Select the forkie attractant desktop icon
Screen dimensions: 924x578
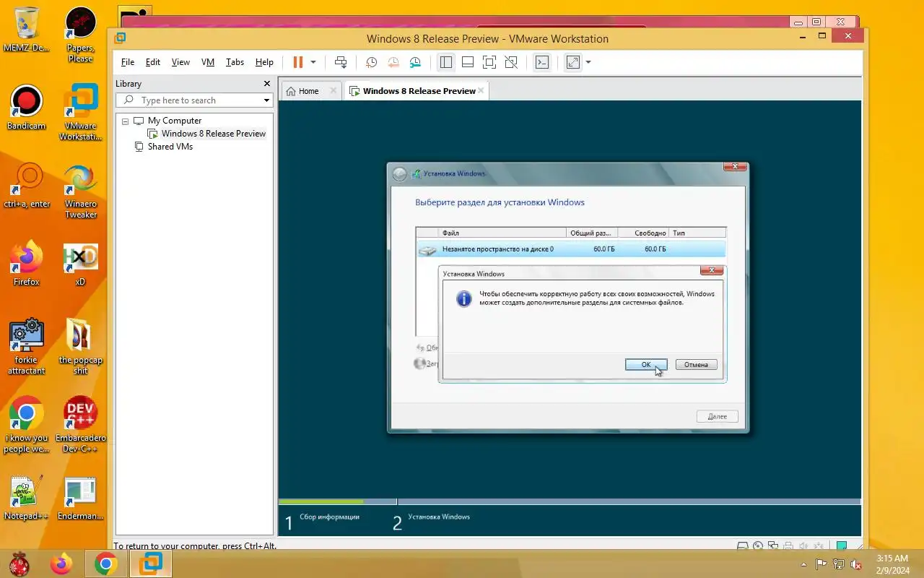[x=27, y=347]
